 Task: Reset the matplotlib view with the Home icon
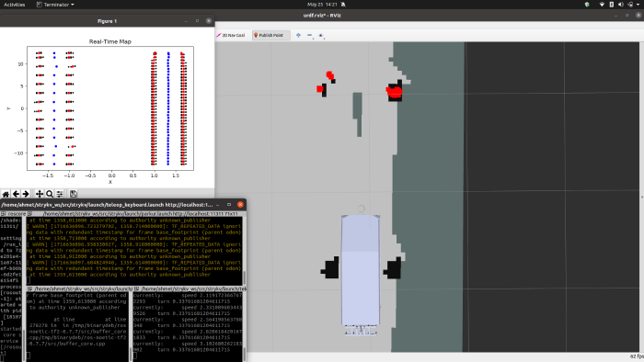(x=6, y=194)
